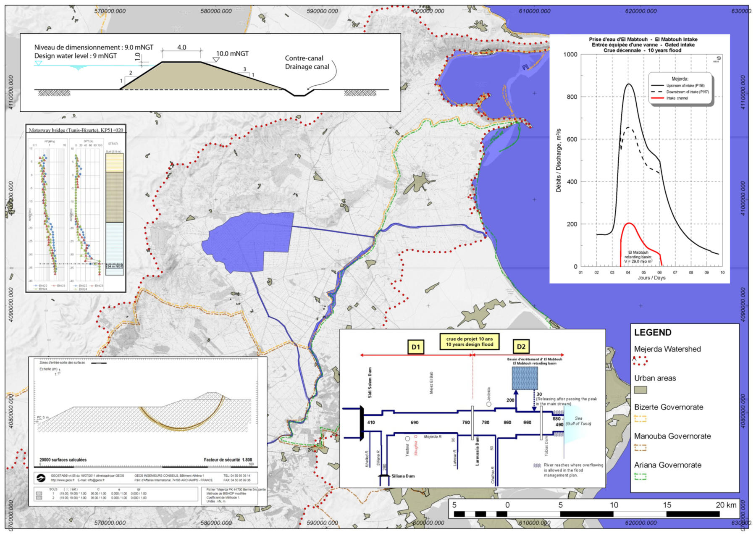This screenshot has height=536, width=756.
Task: Select the Urban areas legend swatch
Action: 640,390
